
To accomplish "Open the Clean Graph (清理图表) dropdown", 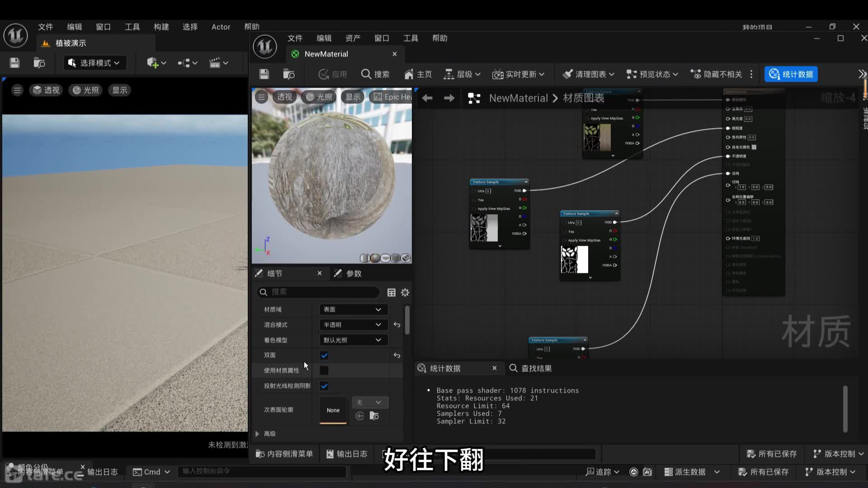I will tap(588, 74).
